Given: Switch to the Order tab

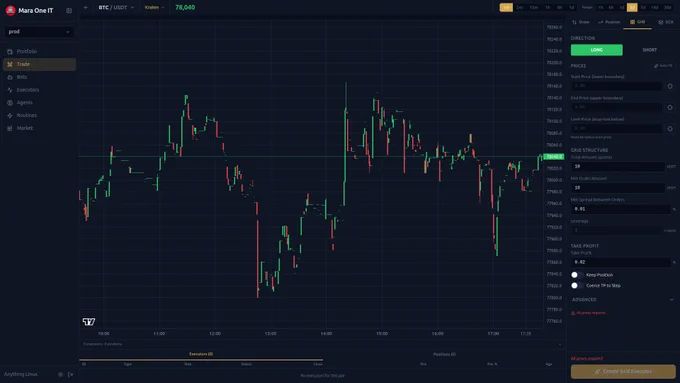Looking at the screenshot, I should (581, 22).
